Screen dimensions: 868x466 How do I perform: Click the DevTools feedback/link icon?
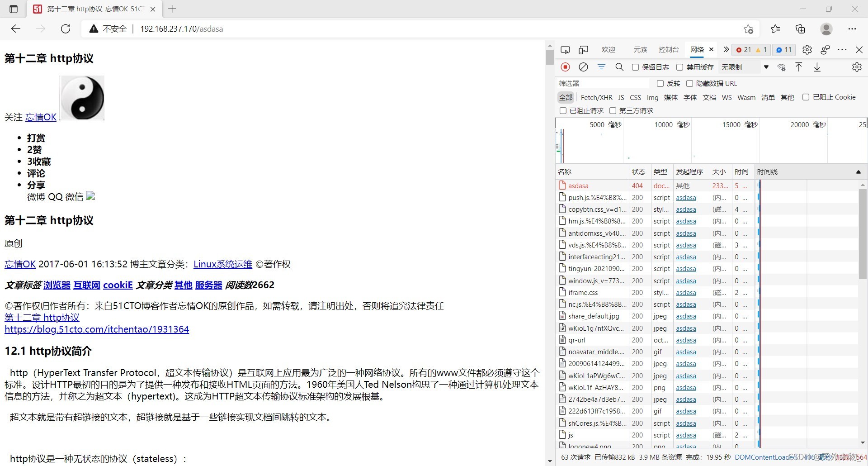tap(825, 50)
